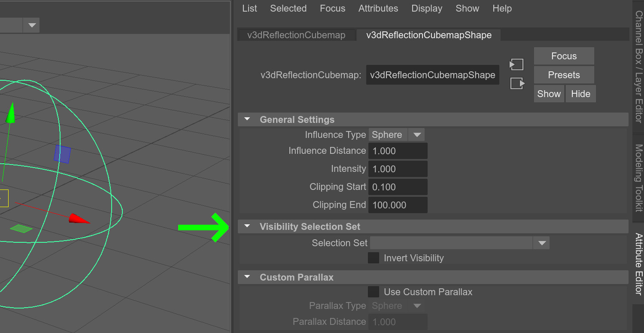Screen dimensions: 644x333
Task: Click the blue plane manipulator handle
Action: (62, 154)
